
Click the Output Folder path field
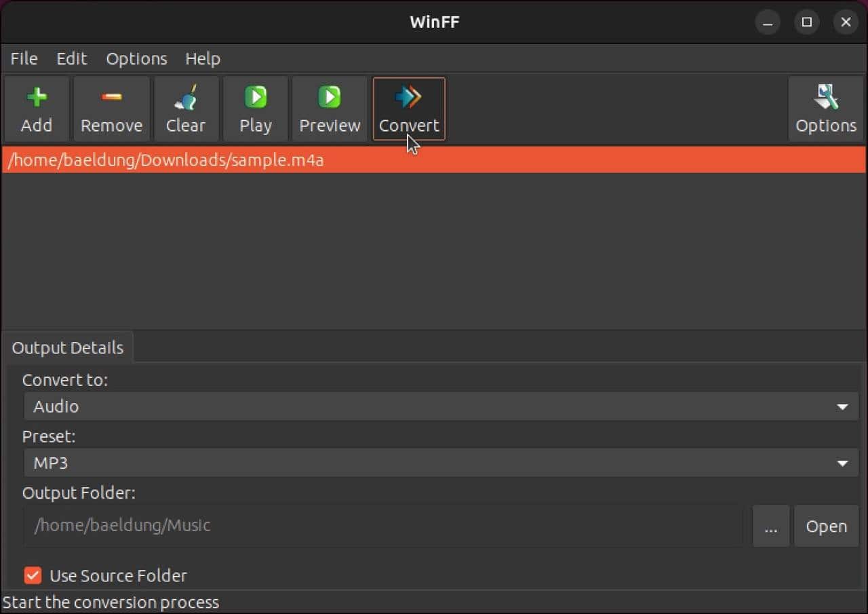383,526
